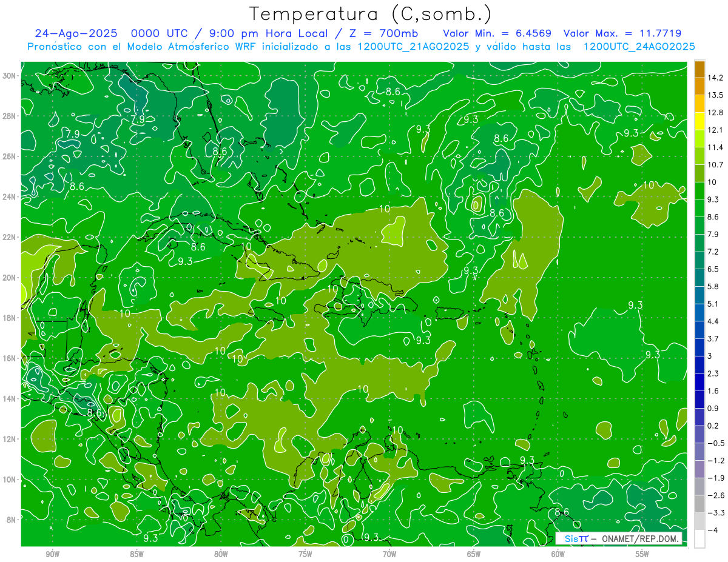Pick the orange legend swatch between 14.2 and 13.5
Image resolution: width=728 pixels, height=562 pixels.
point(699,87)
